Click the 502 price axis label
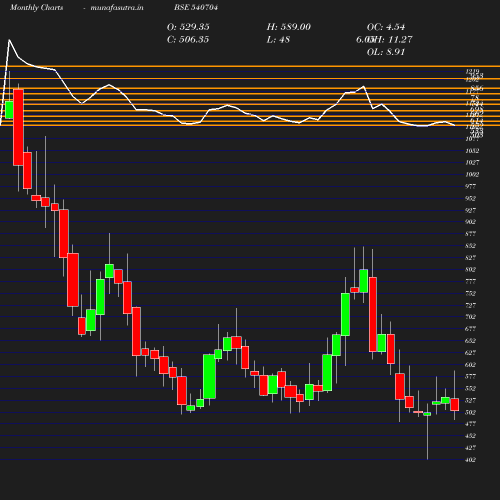 [470, 412]
